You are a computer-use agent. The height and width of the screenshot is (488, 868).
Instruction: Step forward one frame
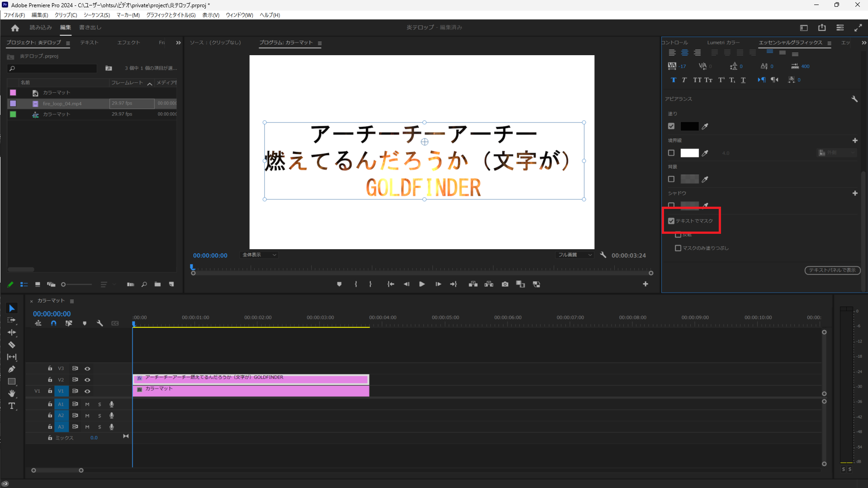438,284
